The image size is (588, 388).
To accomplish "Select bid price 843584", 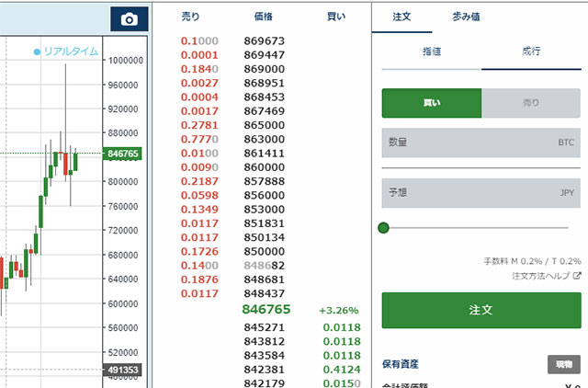I will click(264, 355).
